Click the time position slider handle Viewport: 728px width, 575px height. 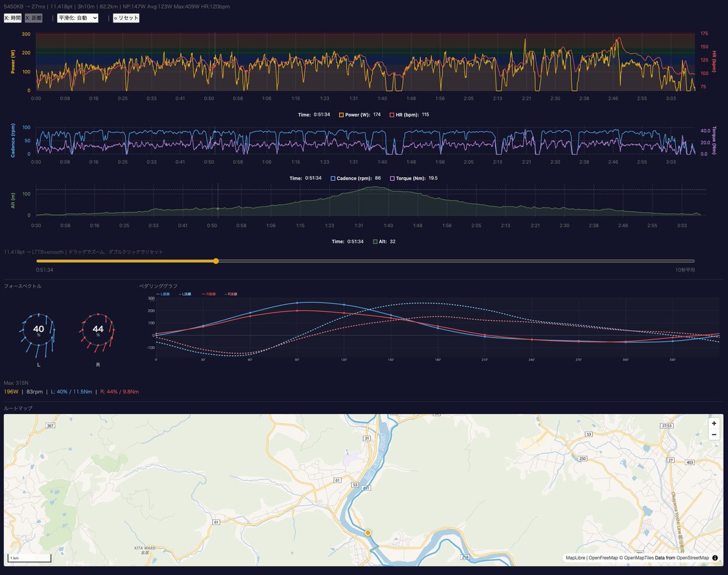pos(215,261)
